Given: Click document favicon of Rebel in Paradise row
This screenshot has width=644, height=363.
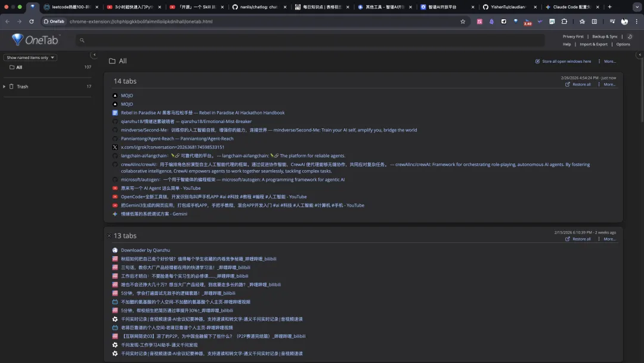Looking at the screenshot, I should click(115, 113).
